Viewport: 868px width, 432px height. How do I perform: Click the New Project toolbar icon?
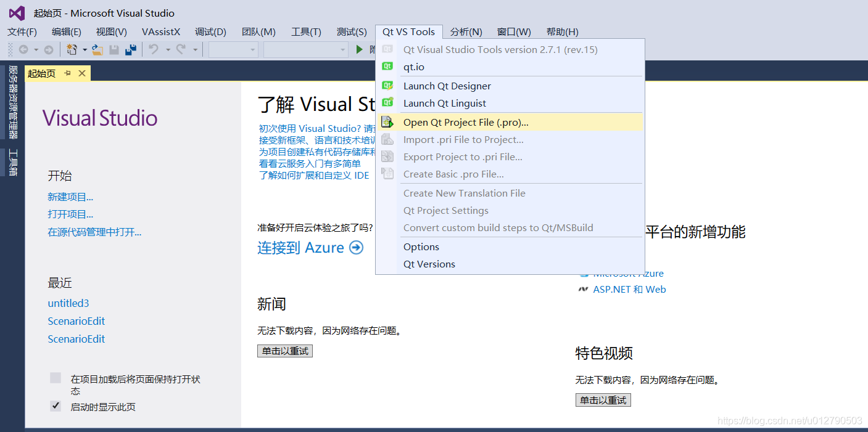tap(72, 50)
